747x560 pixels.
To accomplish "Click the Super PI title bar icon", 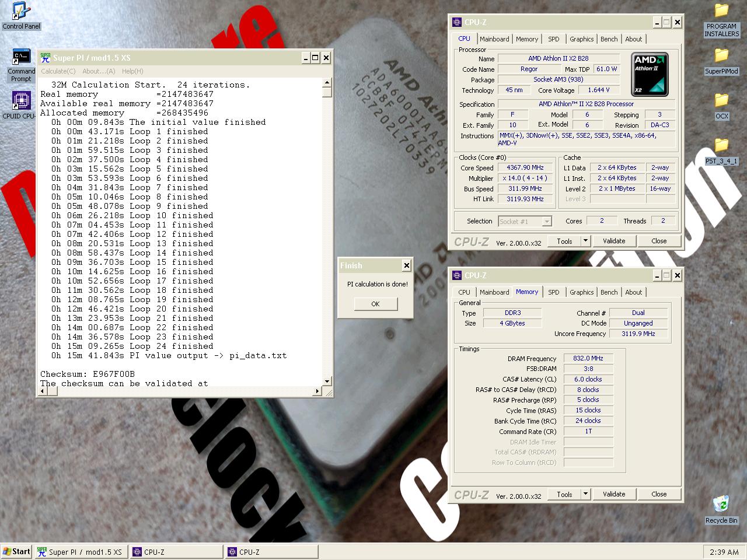I will click(x=46, y=58).
